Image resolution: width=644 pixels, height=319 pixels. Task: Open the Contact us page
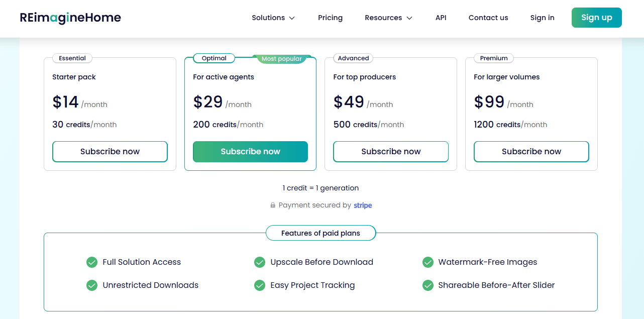click(x=488, y=18)
